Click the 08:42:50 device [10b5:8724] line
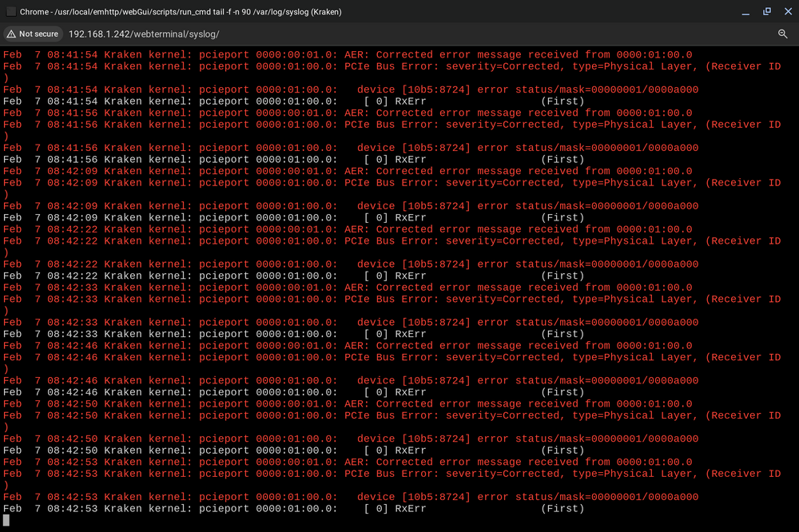 click(x=351, y=439)
